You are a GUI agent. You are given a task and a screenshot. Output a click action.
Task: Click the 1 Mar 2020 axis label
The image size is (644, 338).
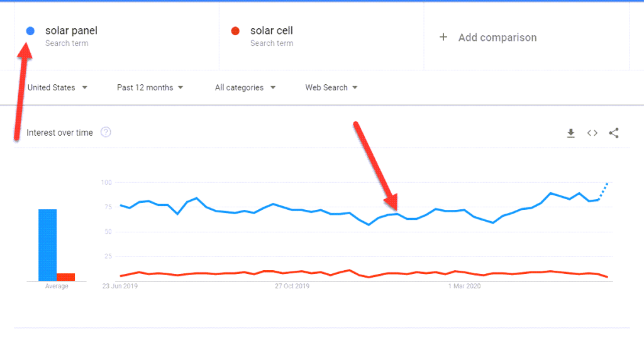pos(464,286)
